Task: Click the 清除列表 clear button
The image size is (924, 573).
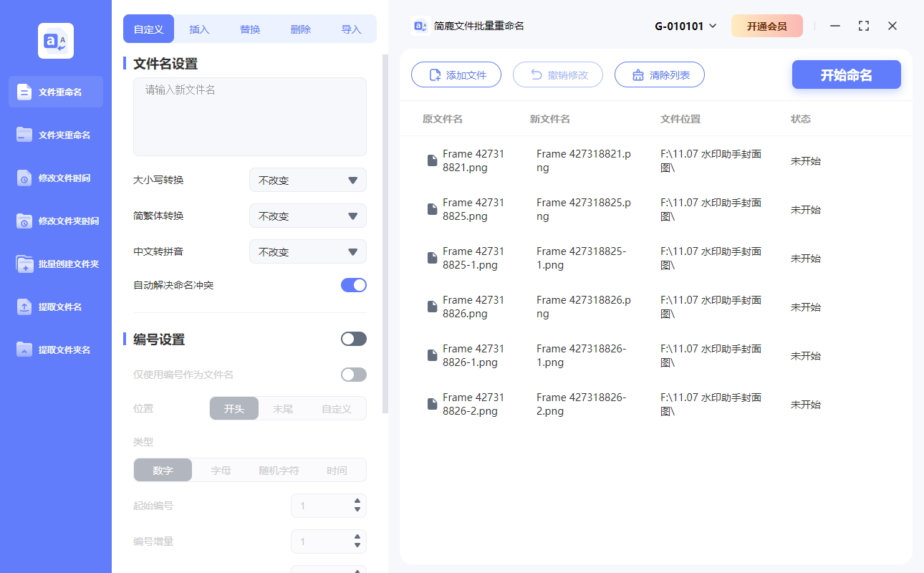Action: coord(659,74)
